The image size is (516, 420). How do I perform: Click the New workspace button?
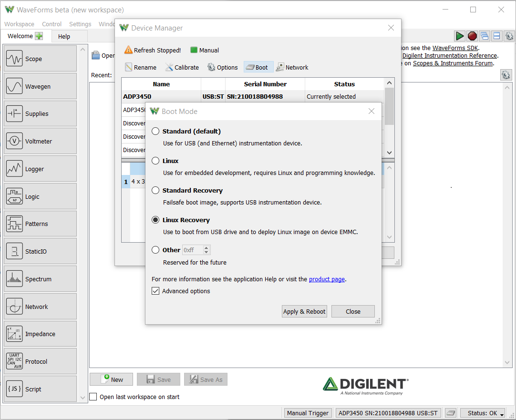pos(111,379)
